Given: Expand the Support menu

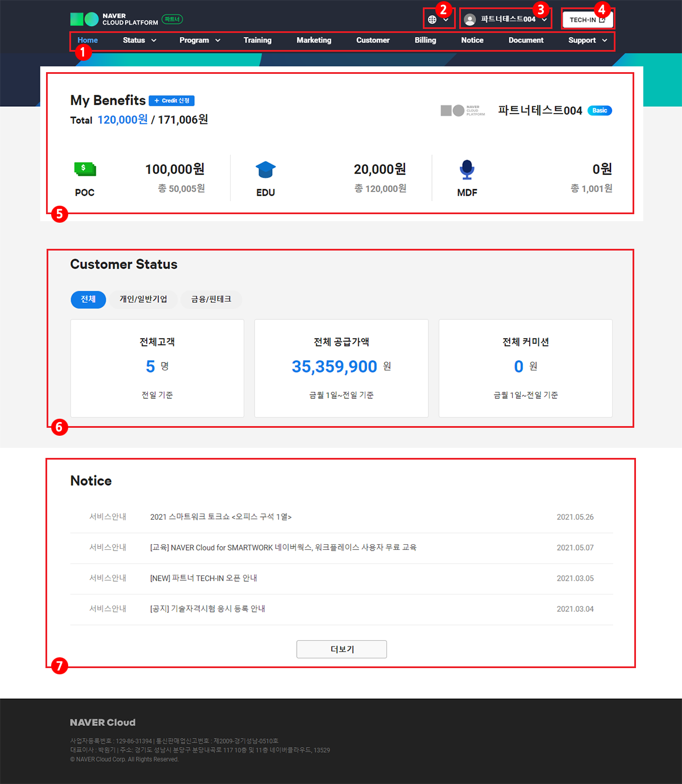Looking at the screenshot, I should [588, 40].
